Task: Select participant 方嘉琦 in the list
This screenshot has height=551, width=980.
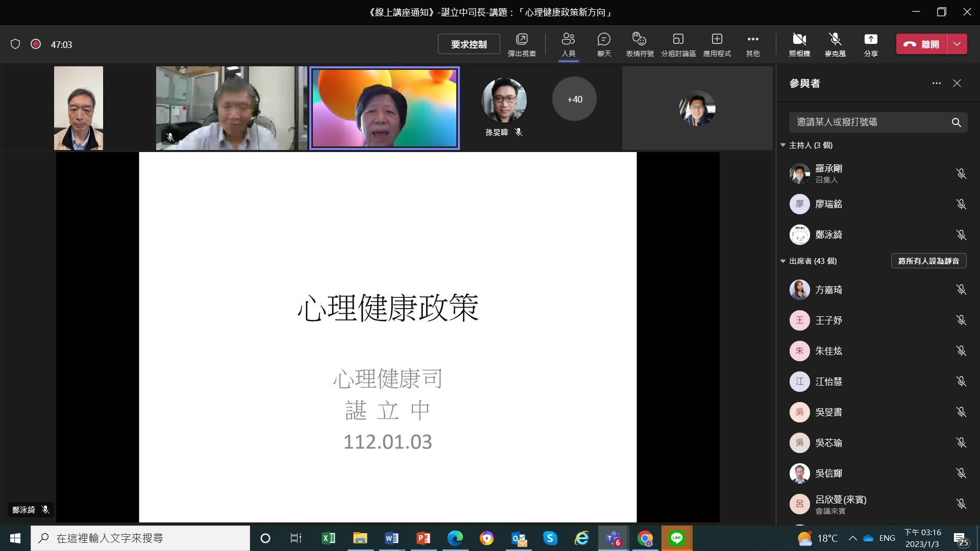Action: pos(878,290)
